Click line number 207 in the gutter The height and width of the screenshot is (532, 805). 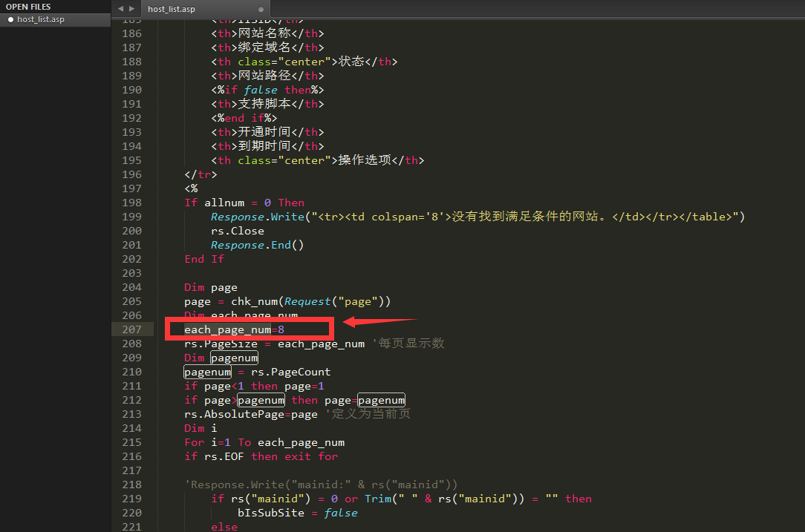tap(131, 329)
